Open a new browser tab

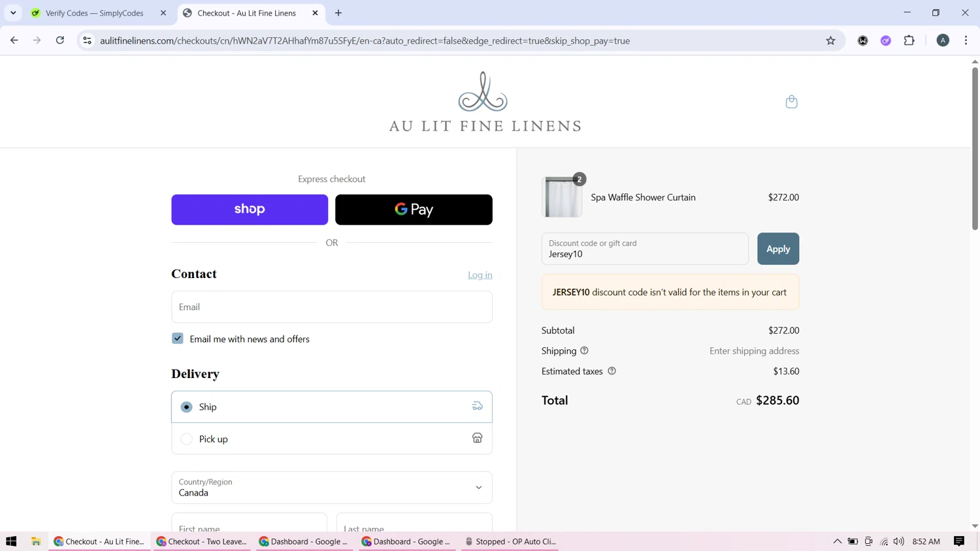[338, 13]
